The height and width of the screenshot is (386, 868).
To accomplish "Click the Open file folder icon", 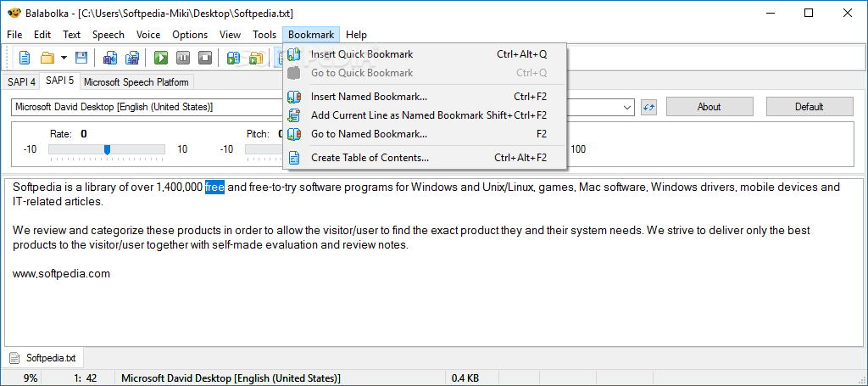I will 47,57.
